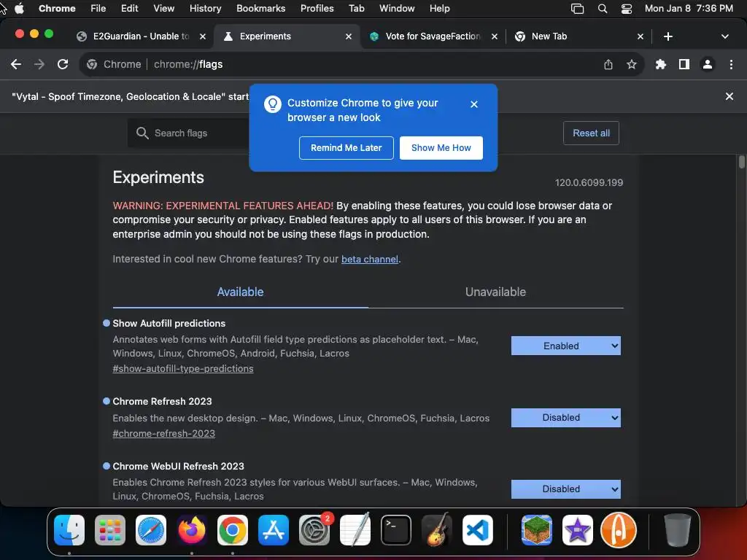747x560 pixels.
Task: Open the profile avatar menu
Action: 708,64
